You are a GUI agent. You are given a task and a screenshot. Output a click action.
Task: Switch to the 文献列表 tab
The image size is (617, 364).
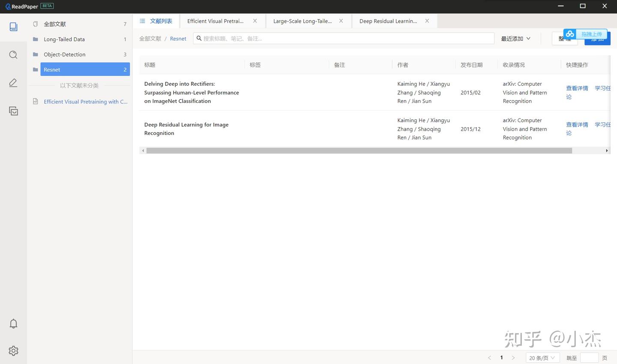[x=156, y=21]
